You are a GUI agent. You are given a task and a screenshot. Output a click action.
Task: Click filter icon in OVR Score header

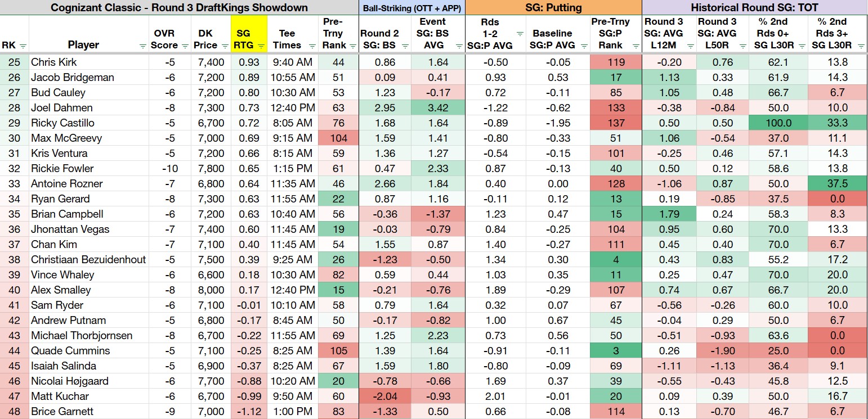point(184,46)
